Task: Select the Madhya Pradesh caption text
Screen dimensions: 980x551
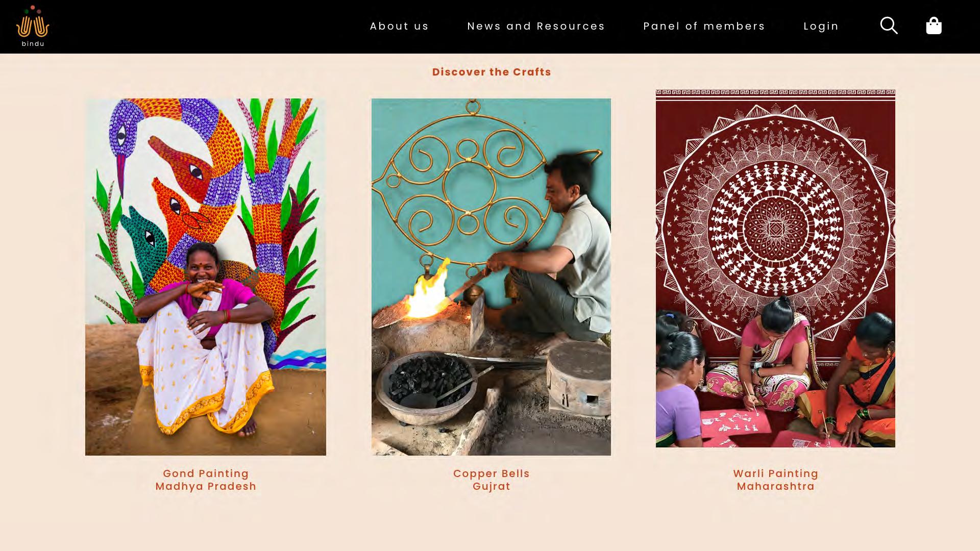Action: click(x=206, y=486)
